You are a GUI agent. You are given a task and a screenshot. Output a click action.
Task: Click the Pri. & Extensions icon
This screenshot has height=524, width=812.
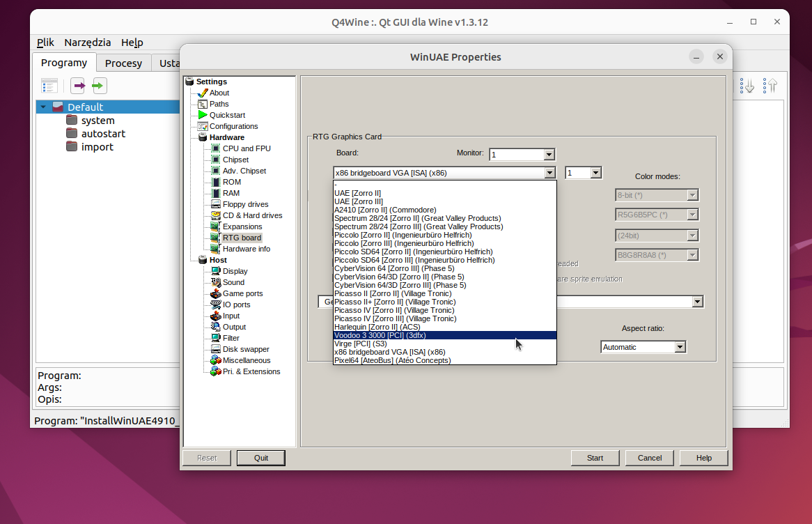pos(216,371)
